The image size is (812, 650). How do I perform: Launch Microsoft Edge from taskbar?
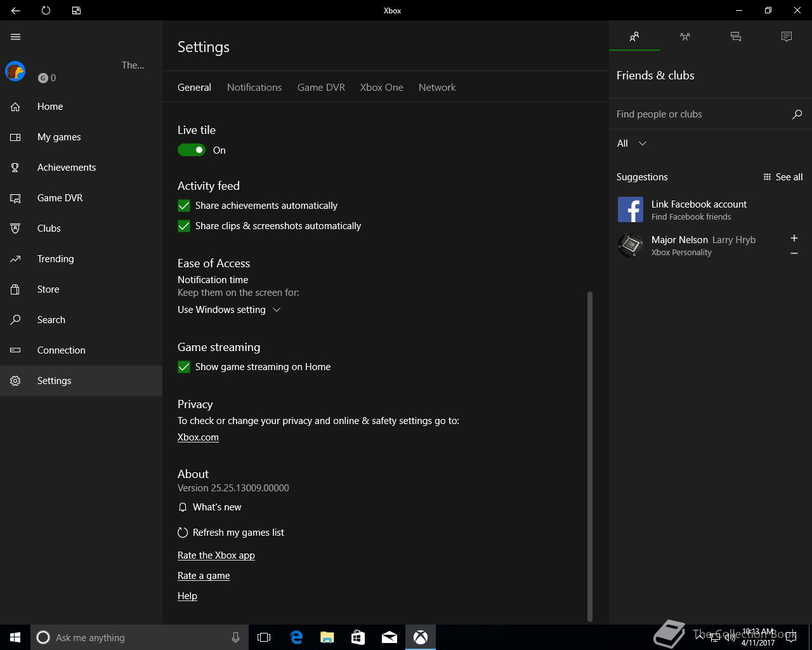[296, 637]
